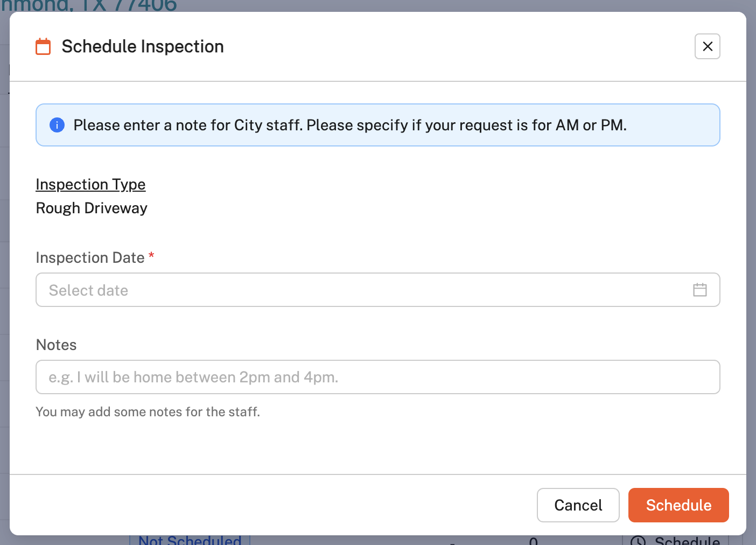This screenshot has width=756, height=545.
Task: Select the 'Rough Driveway' inspection type text
Action: (x=92, y=208)
